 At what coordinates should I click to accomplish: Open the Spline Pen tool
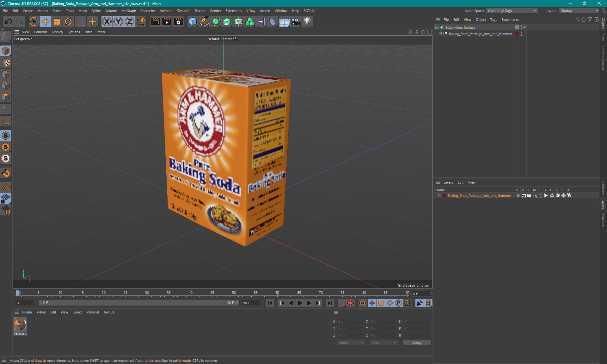tap(204, 21)
